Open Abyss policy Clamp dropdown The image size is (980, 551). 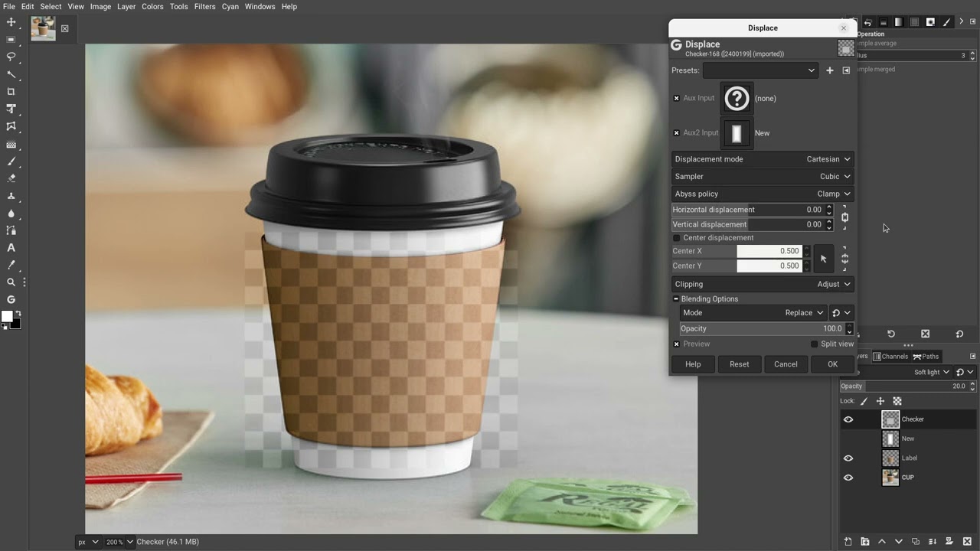click(x=763, y=194)
